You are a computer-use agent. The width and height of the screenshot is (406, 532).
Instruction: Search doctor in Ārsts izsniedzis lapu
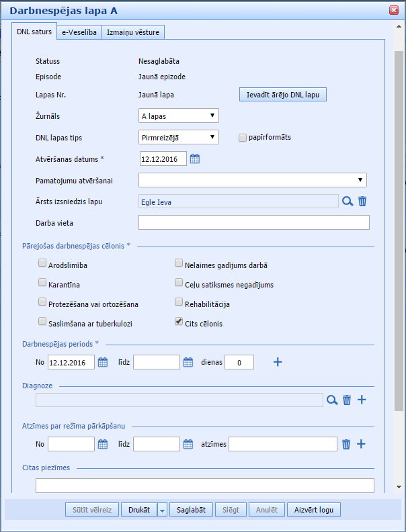pos(348,201)
